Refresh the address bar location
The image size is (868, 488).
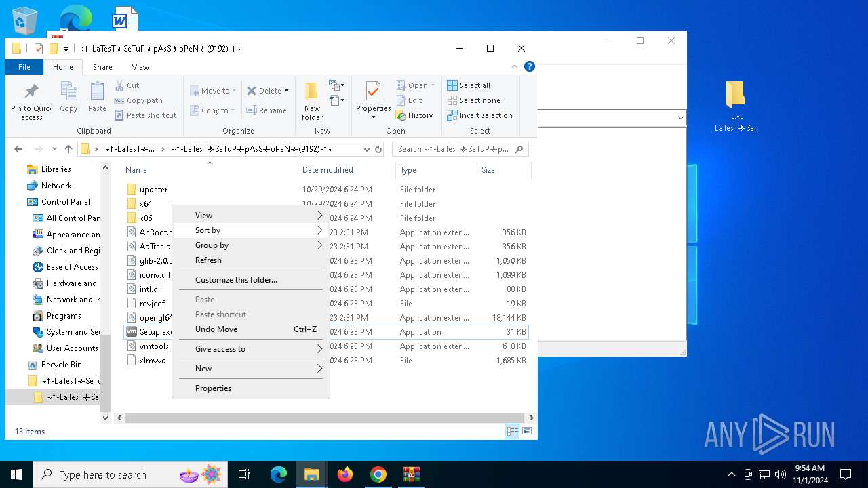(x=378, y=149)
